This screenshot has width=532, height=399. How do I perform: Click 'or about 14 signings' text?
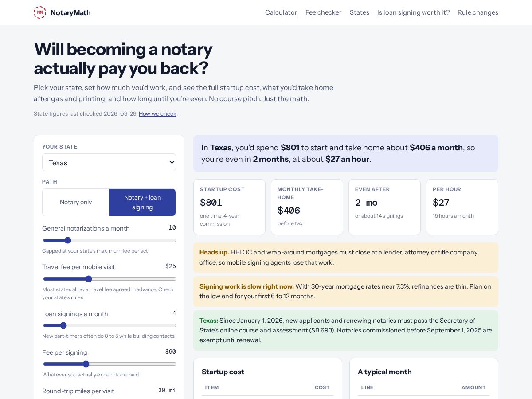[x=379, y=216]
